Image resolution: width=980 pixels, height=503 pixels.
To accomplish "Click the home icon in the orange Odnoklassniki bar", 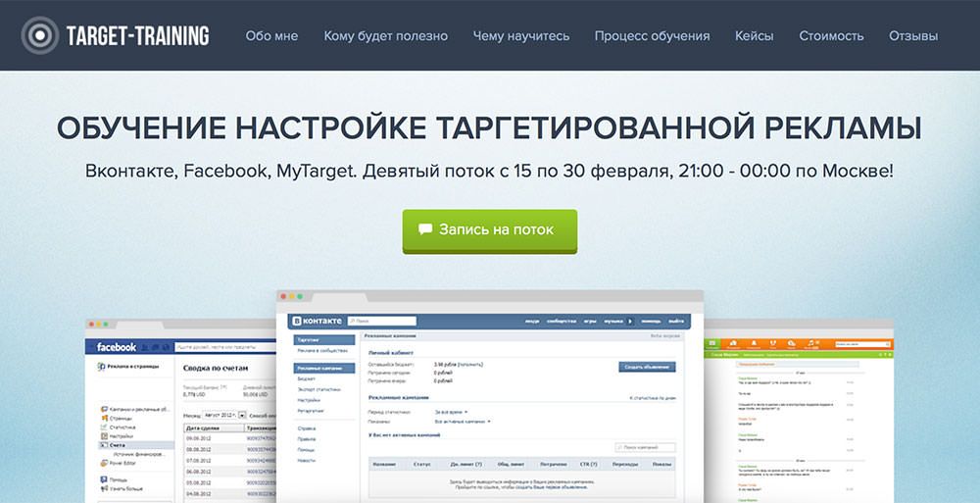I will coord(733,343).
